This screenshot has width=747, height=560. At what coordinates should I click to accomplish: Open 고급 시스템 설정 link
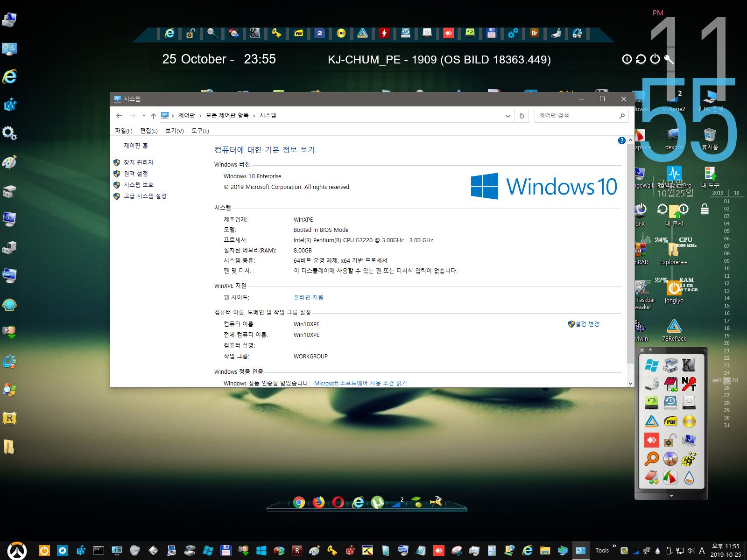(x=145, y=196)
